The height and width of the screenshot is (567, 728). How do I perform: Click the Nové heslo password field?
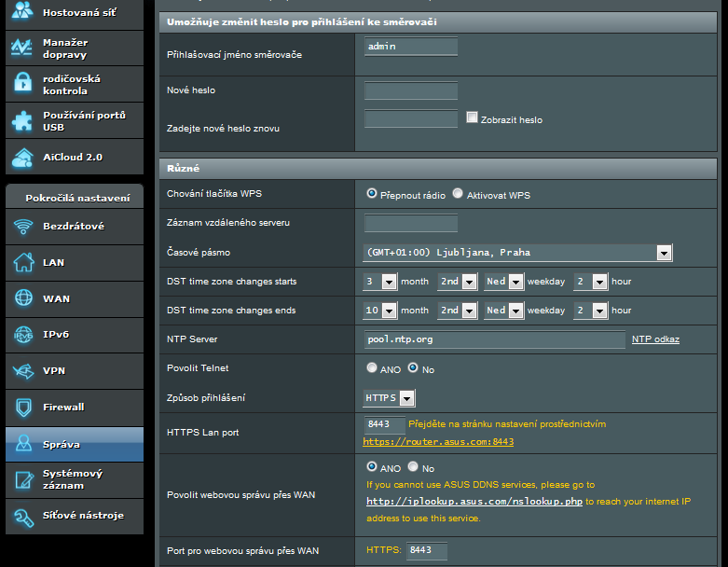[411, 90]
